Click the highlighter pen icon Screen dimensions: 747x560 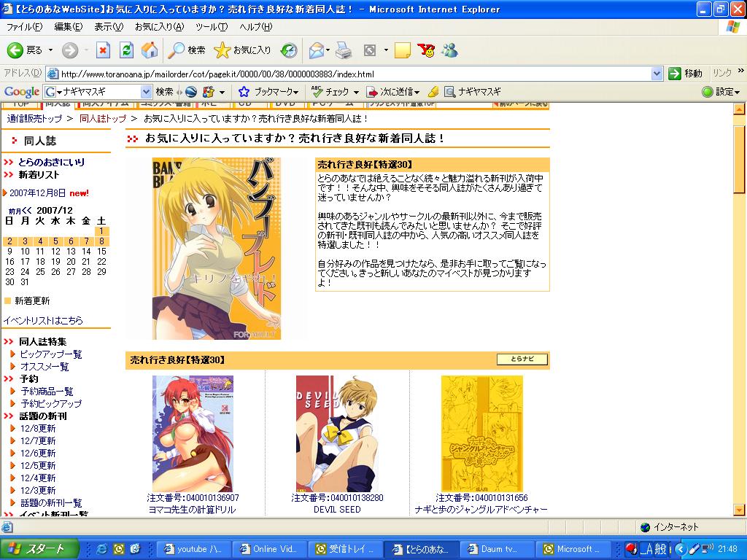(x=433, y=91)
